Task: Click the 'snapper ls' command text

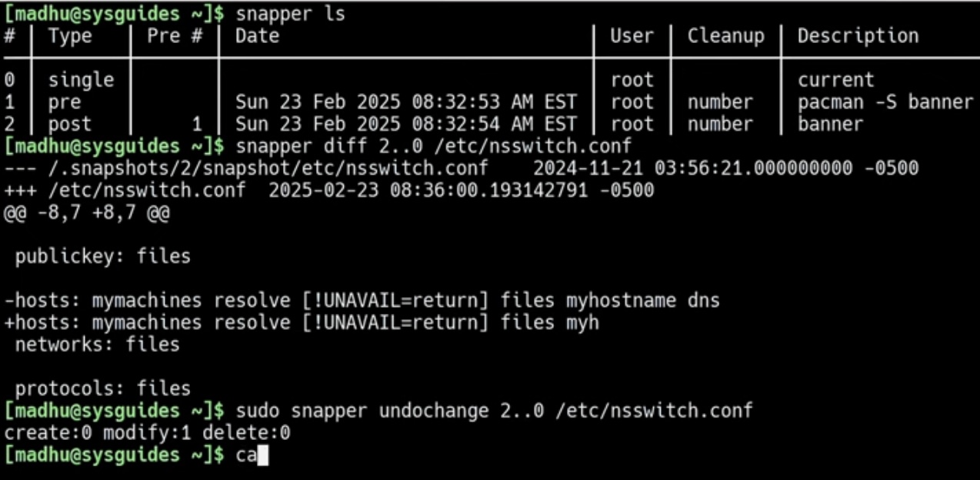Action: coord(291,14)
